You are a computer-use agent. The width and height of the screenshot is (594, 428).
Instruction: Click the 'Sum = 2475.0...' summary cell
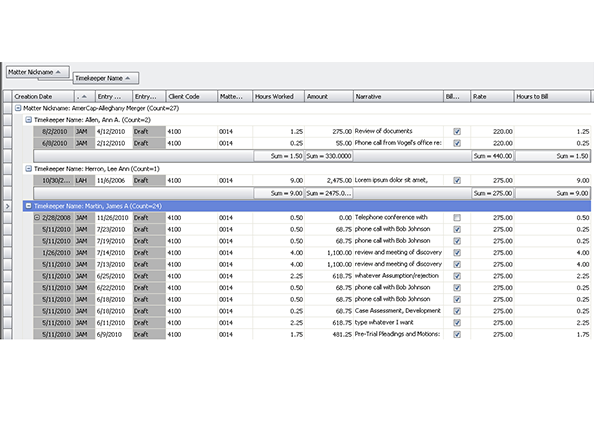tap(329, 193)
